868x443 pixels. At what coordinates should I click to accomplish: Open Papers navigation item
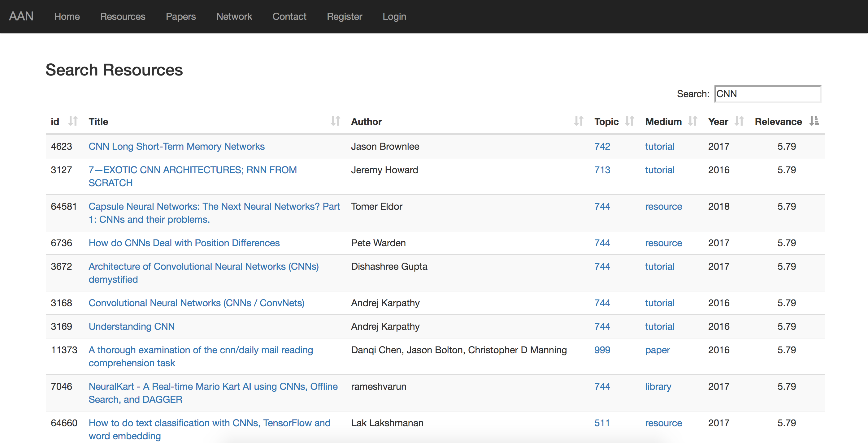point(180,16)
